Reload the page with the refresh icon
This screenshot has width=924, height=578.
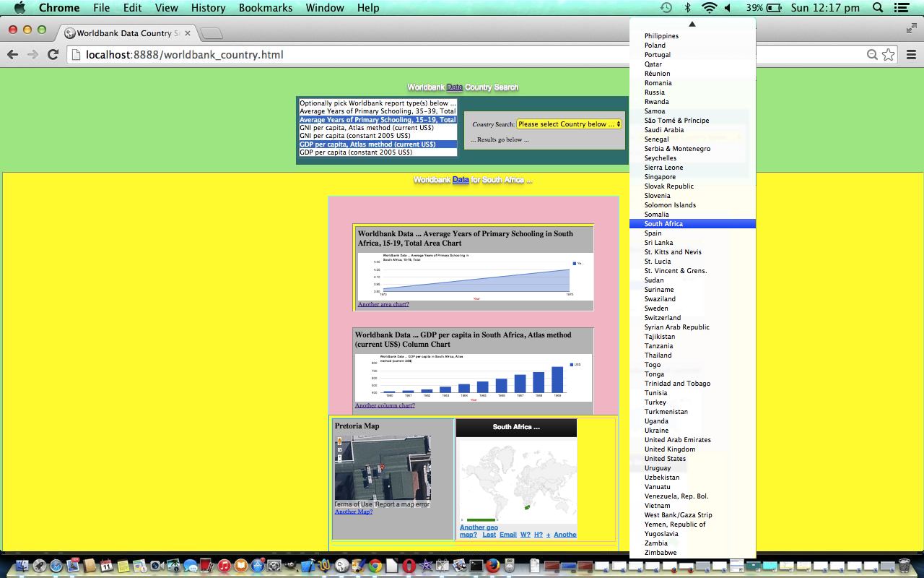53,55
